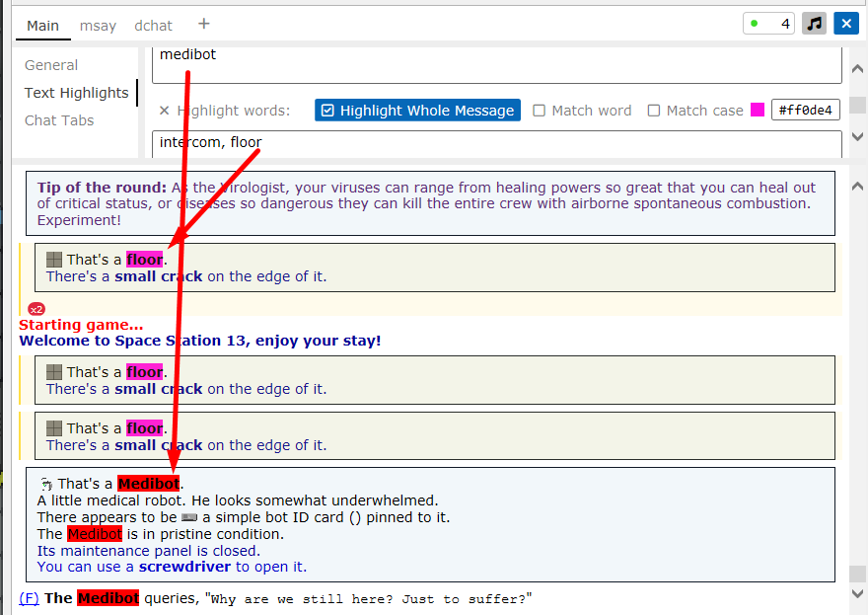Viewport: 868px width, 615px height.
Task: Click 'Its maintenance panel is closed.' line
Action: pyautogui.click(x=148, y=551)
